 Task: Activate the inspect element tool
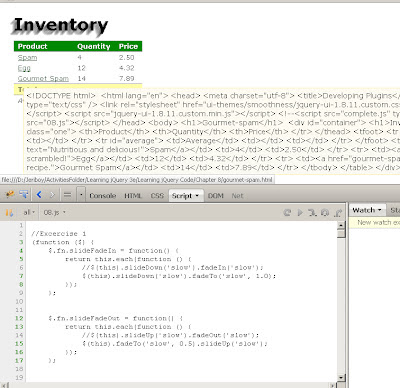pyautogui.click(x=24, y=194)
